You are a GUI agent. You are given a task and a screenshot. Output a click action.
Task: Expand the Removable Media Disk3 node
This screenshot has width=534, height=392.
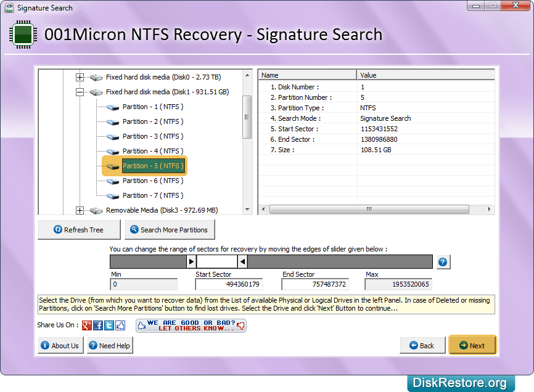coord(80,210)
